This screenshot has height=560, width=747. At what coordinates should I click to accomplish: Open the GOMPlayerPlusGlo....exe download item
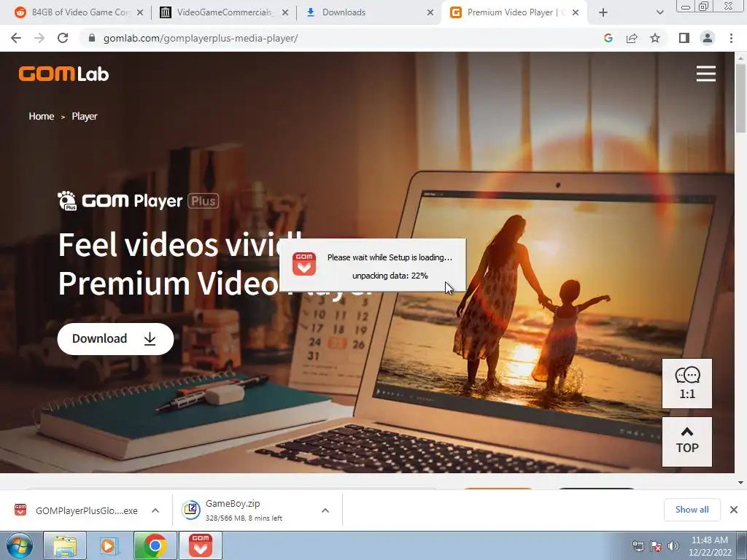point(76,510)
